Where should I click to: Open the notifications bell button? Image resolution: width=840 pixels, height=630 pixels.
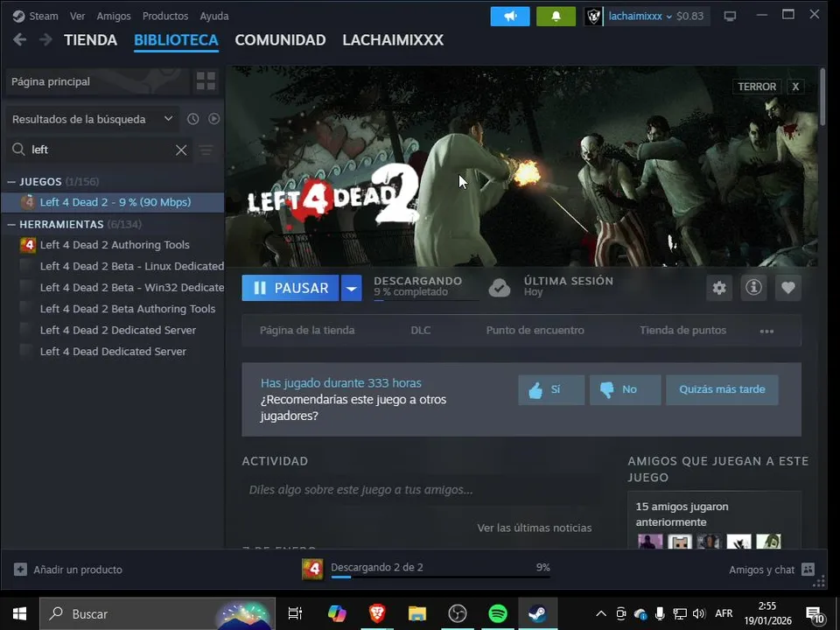pos(556,16)
